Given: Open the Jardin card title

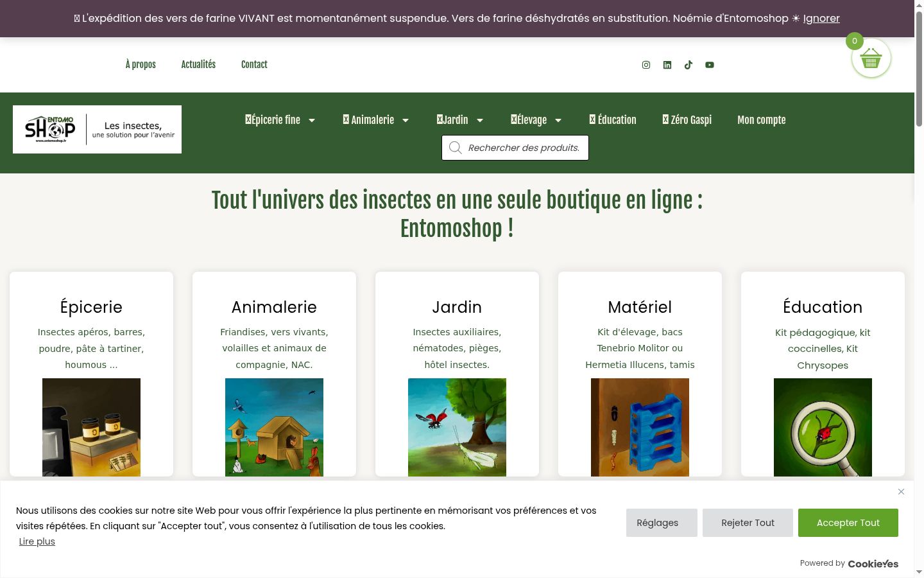Looking at the screenshot, I should pyautogui.click(x=457, y=307).
